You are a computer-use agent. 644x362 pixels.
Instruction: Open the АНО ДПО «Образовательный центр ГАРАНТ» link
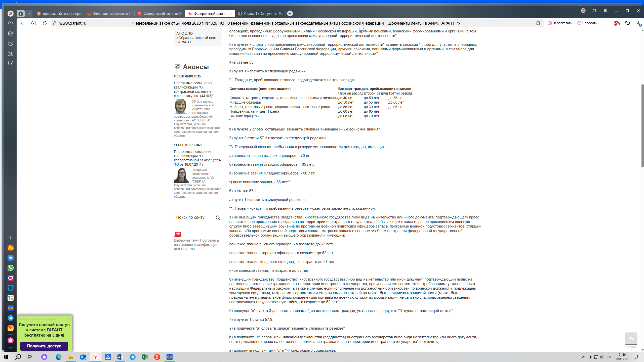click(197, 38)
